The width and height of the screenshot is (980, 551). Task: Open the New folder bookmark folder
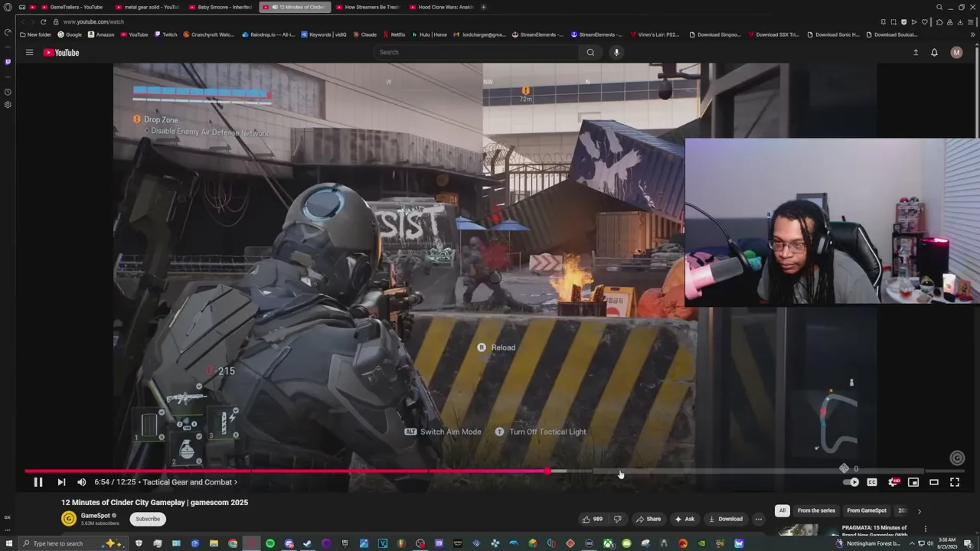pos(35,34)
